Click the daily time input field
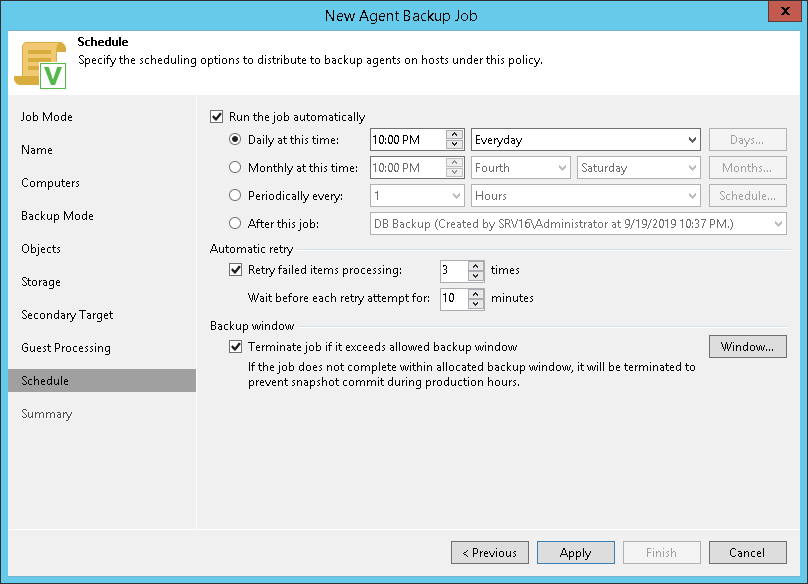This screenshot has width=808, height=584. click(x=407, y=140)
